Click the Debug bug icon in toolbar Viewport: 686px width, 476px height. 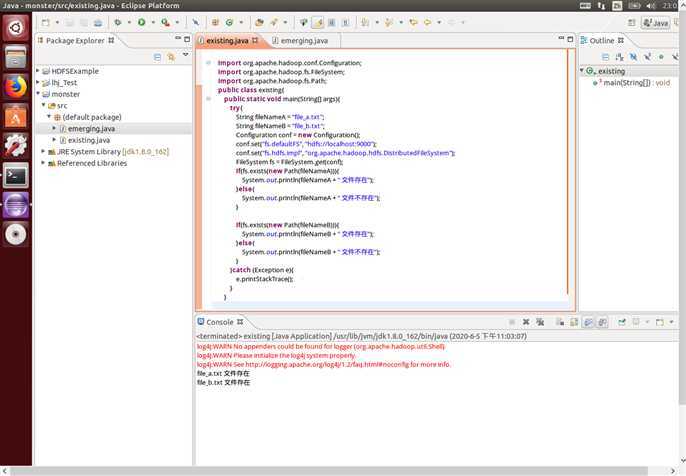(x=117, y=22)
